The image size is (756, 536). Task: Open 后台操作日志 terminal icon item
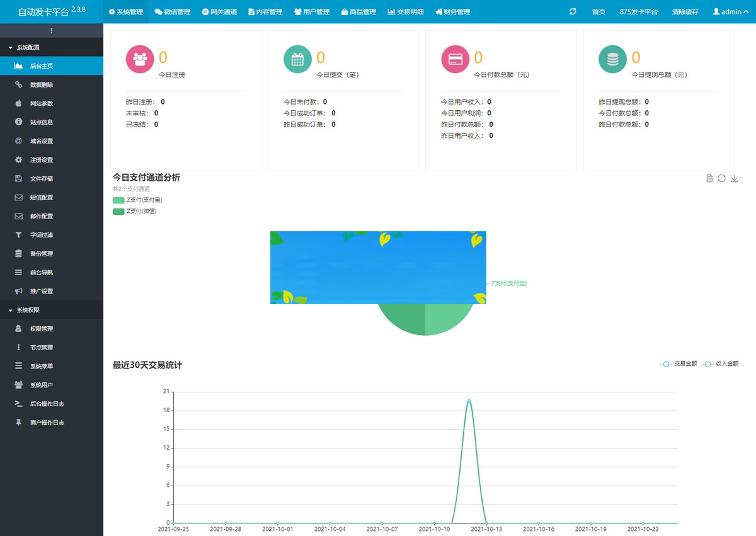click(x=47, y=404)
